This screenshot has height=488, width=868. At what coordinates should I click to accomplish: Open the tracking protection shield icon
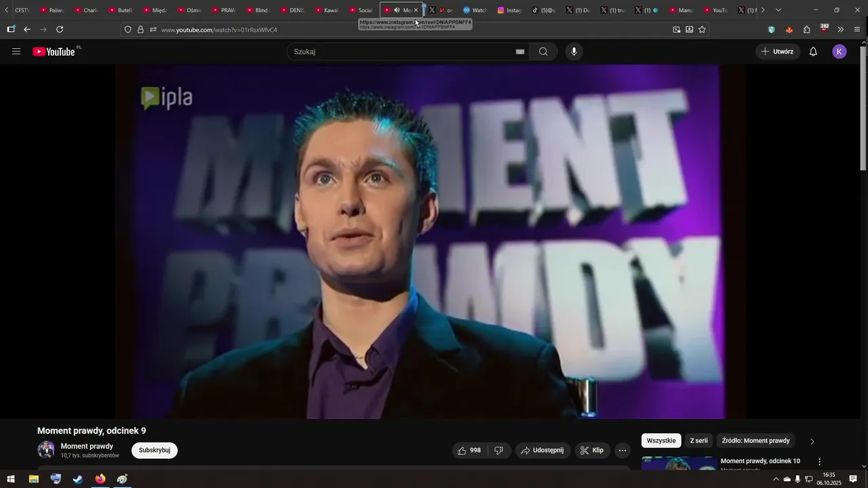tap(128, 30)
